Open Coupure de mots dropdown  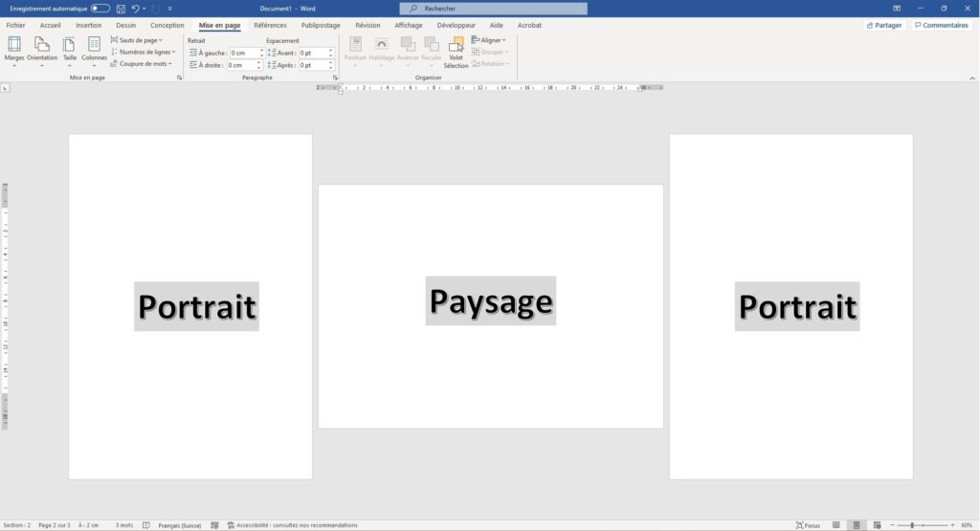(142, 64)
